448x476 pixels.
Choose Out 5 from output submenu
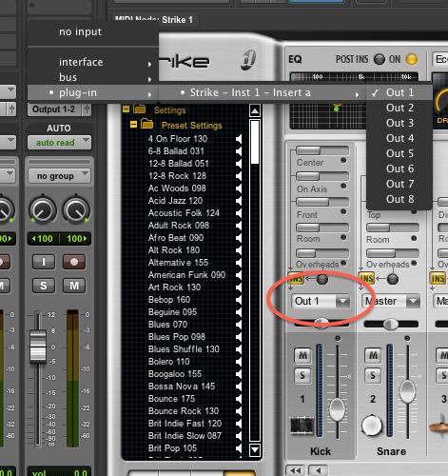click(x=399, y=153)
